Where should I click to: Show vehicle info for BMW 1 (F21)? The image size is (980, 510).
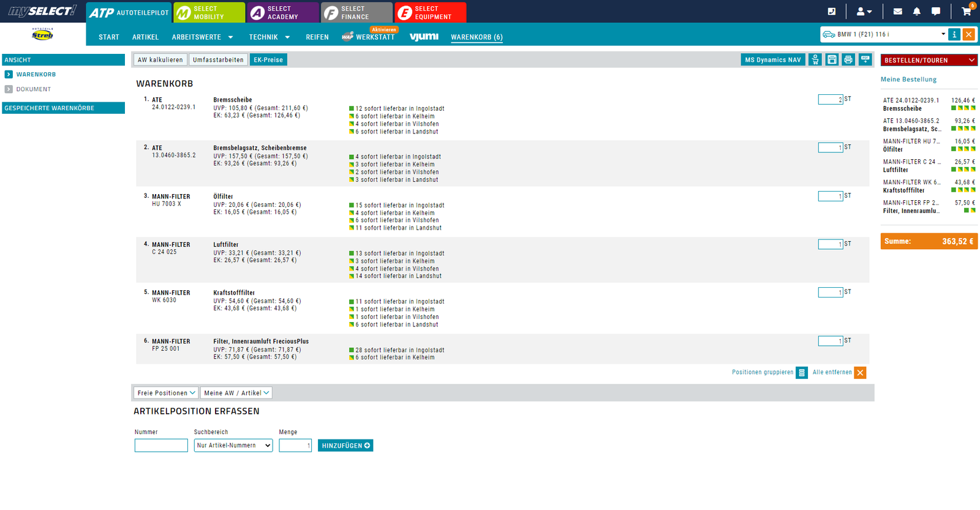[x=954, y=34]
